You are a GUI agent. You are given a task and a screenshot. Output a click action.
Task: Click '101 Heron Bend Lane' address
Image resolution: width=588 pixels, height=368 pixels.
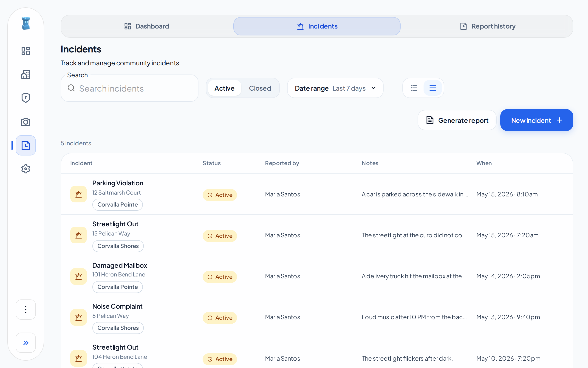point(119,275)
